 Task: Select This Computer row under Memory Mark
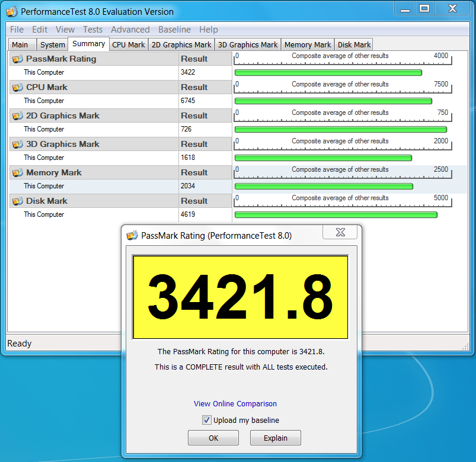(x=94, y=186)
